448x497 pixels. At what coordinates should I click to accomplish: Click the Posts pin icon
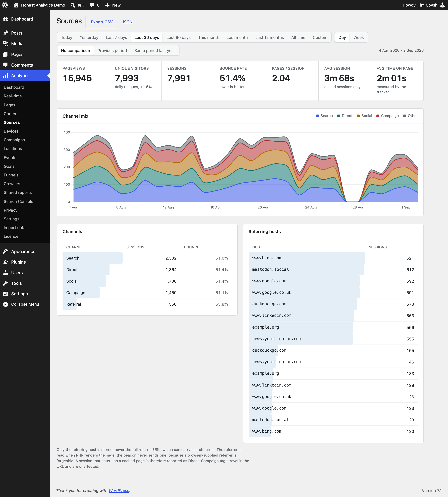tap(6, 33)
